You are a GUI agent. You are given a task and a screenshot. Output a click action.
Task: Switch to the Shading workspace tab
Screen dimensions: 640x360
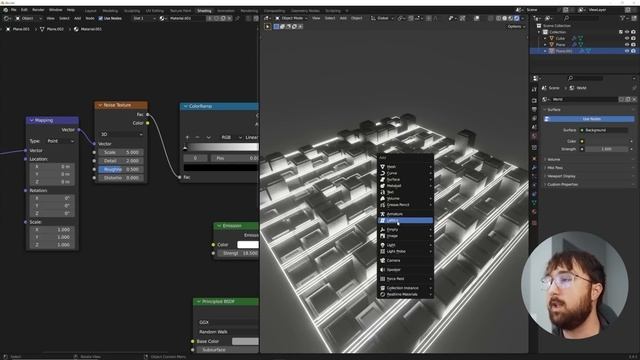(204, 11)
